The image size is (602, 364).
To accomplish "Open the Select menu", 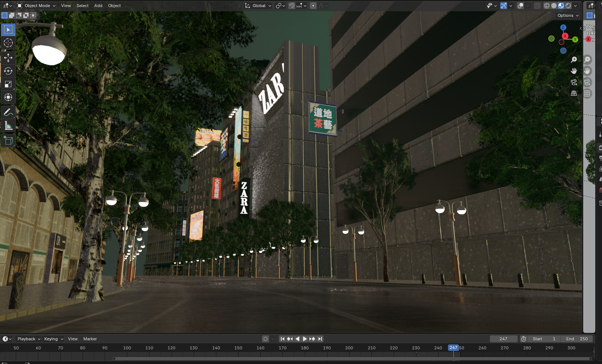I will [83, 6].
